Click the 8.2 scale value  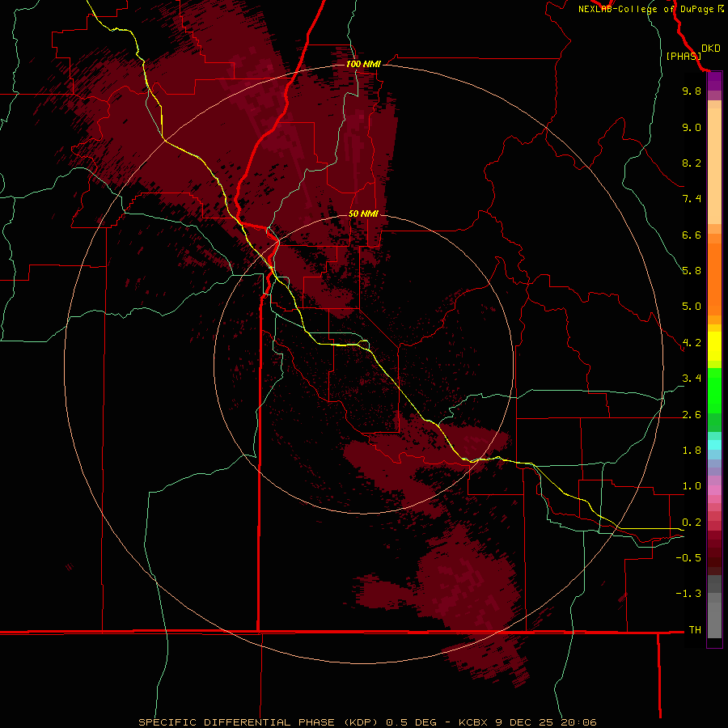[x=692, y=163]
